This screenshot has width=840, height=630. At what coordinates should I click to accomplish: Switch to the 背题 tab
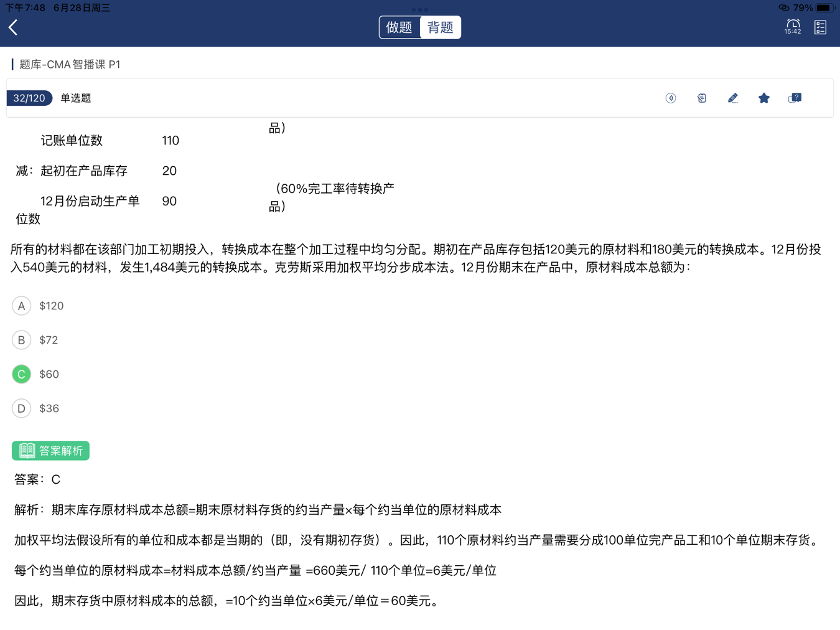[441, 27]
